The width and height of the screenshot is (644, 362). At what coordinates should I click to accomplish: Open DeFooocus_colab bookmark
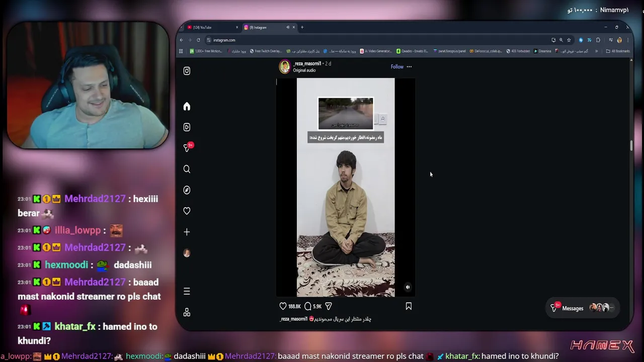[x=486, y=51]
